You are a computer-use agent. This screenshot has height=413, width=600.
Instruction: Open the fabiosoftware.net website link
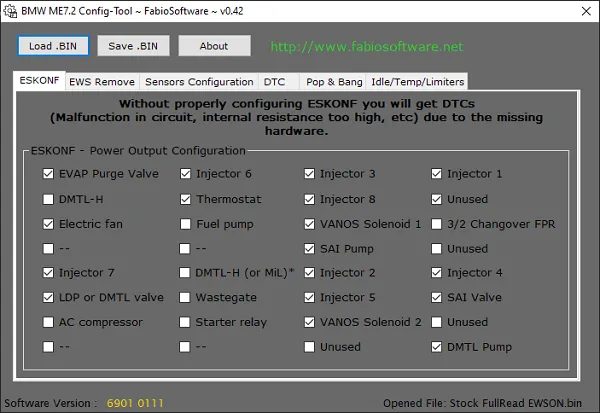tap(367, 46)
